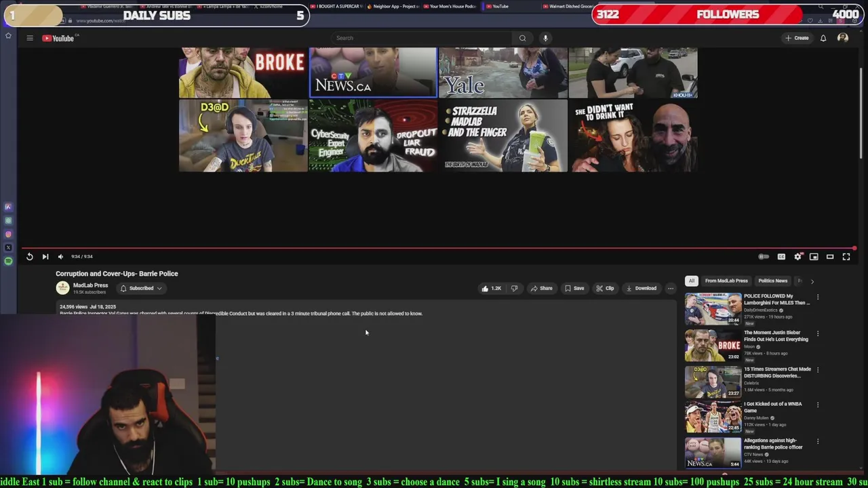Skip to the next video
Screen dimensions: 868x488
[x=45, y=256]
